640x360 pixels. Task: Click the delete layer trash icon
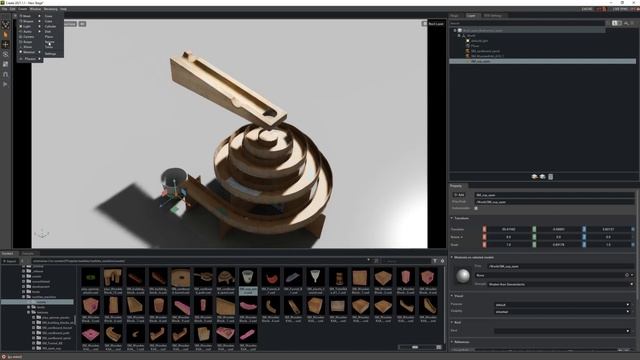click(551, 177)
